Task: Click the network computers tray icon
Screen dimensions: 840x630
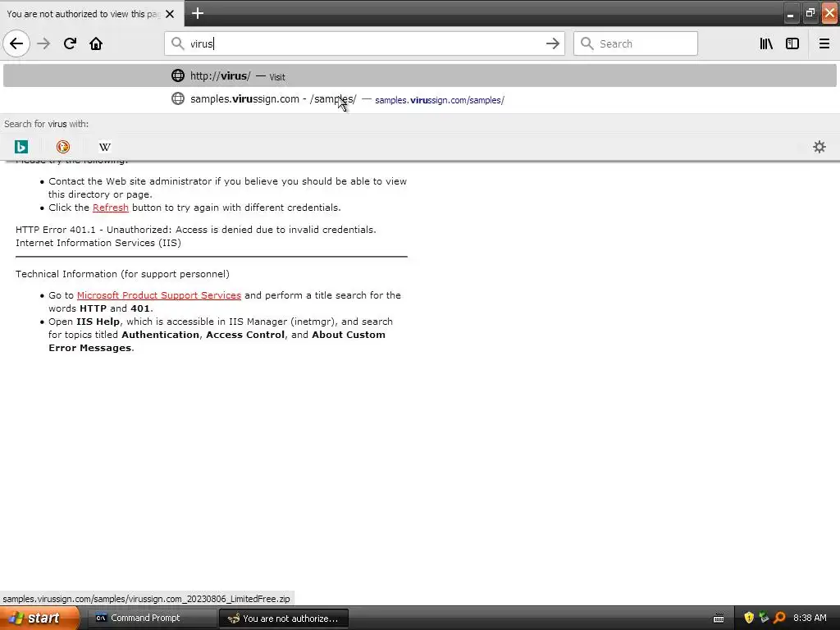Action: point(764,618)
